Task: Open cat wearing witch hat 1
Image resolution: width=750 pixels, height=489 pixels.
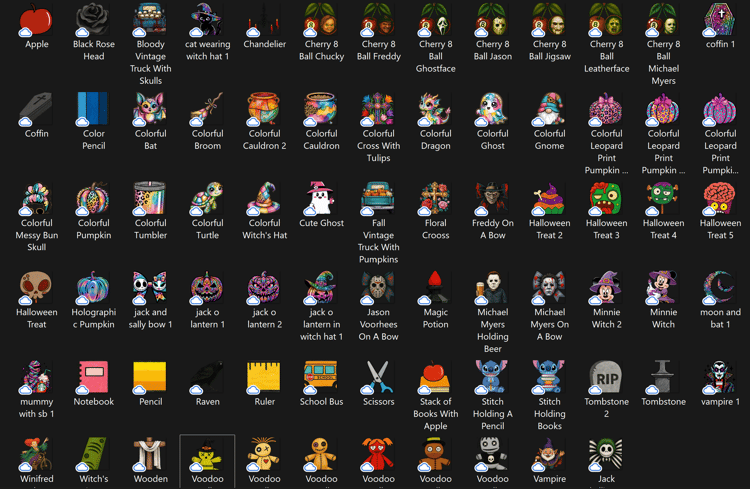Action: point(207,20)
